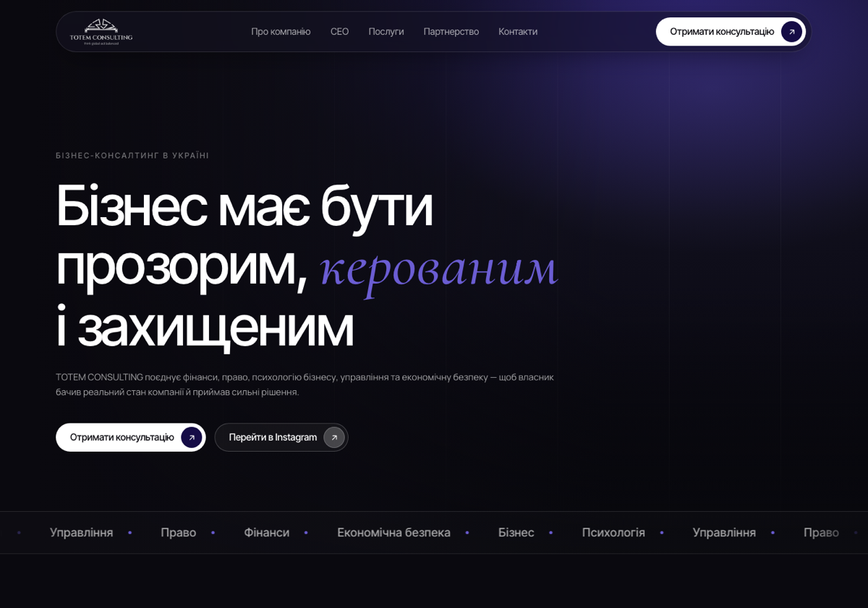Click the Бізнес-консалтинг в Україні label
This screenshot has width=868, height=608.
(132, 156)
